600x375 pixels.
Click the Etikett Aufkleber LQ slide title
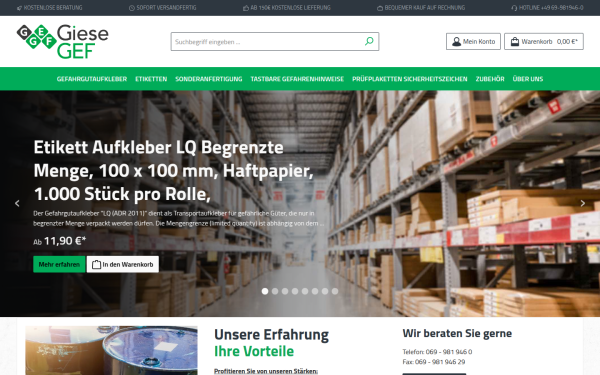click(173, 171)
